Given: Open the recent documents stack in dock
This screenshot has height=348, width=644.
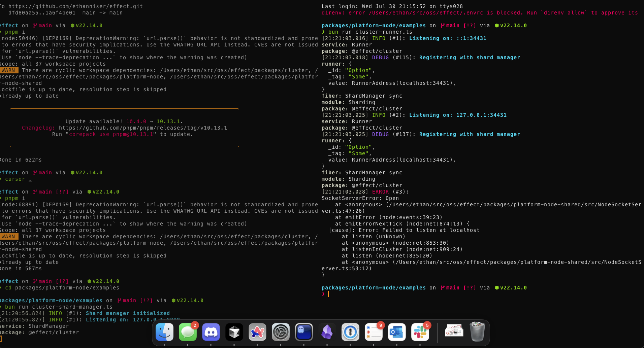Looking at the screenshot, I should coord(454,332).
